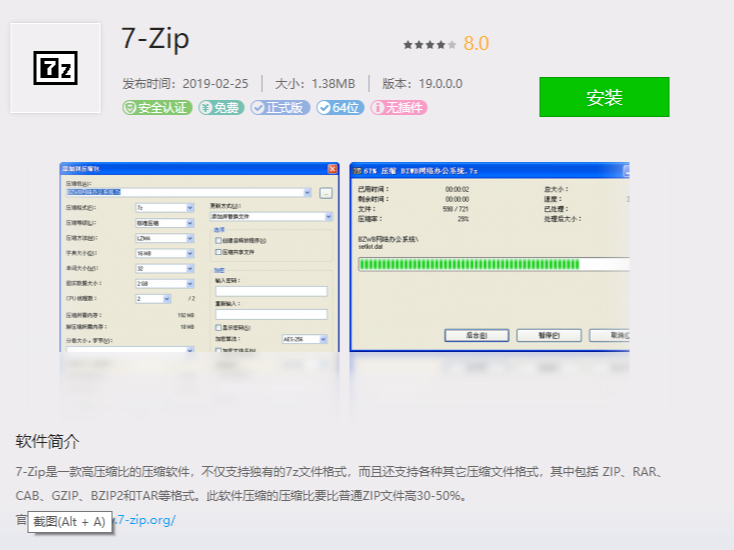Open the add-to-archive dialog screenshot thumbnail
This screenshot has width=734, height=550.
pos(199,257)
